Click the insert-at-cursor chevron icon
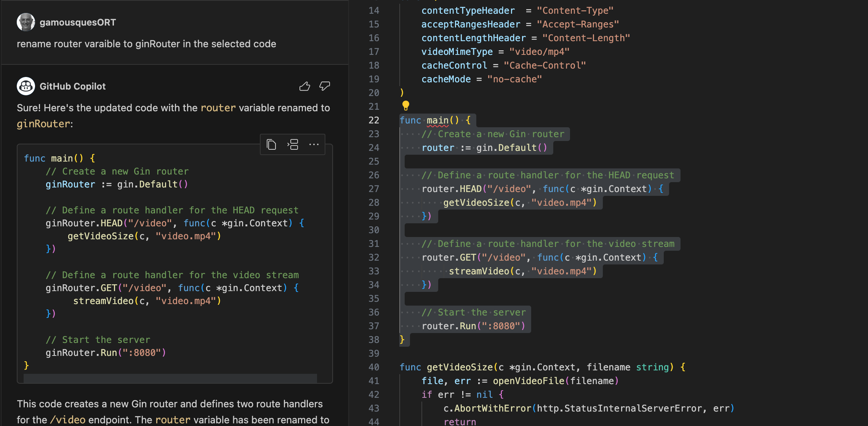 (x=293, y=144)
